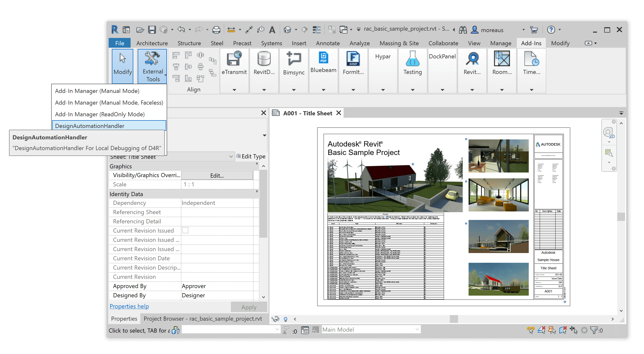The height and width of the screenshot is (354, 644).
Task: Launch the FormIt converter add-in
Action: (353, 63)
